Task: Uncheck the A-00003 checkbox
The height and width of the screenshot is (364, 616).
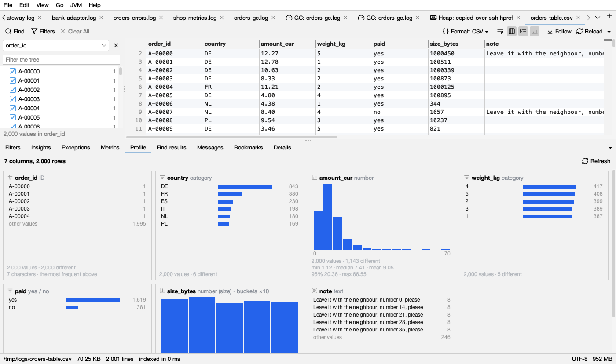Action: pyautogui.click(x=13, y=99)
